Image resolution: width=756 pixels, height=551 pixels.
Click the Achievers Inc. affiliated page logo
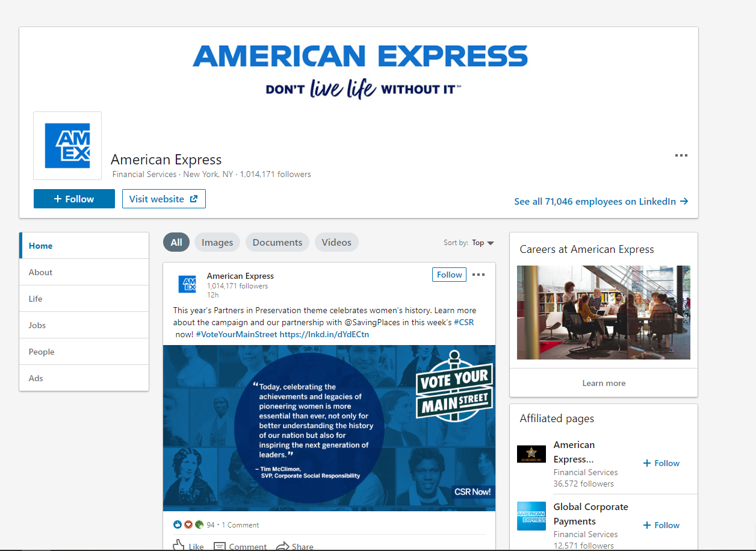point(531,454)
